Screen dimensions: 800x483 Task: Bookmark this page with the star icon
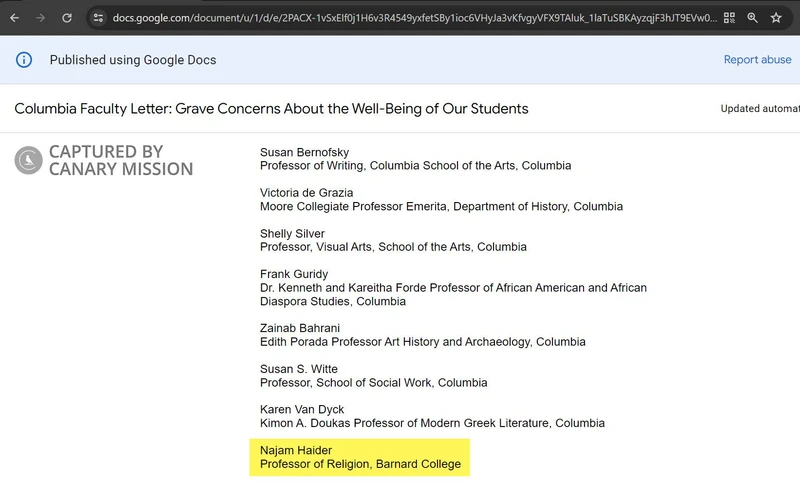[776, 18]
